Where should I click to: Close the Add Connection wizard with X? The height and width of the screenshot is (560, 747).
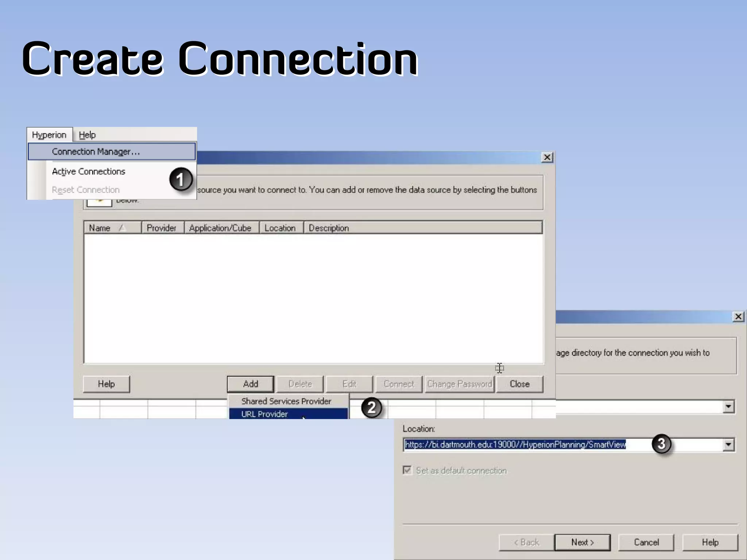click(x=738, y=316)
